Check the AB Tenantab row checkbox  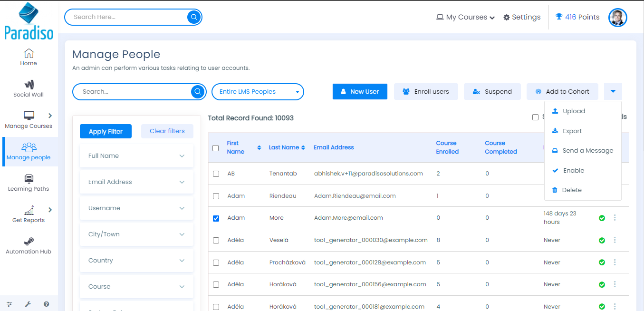coord(216,174)
